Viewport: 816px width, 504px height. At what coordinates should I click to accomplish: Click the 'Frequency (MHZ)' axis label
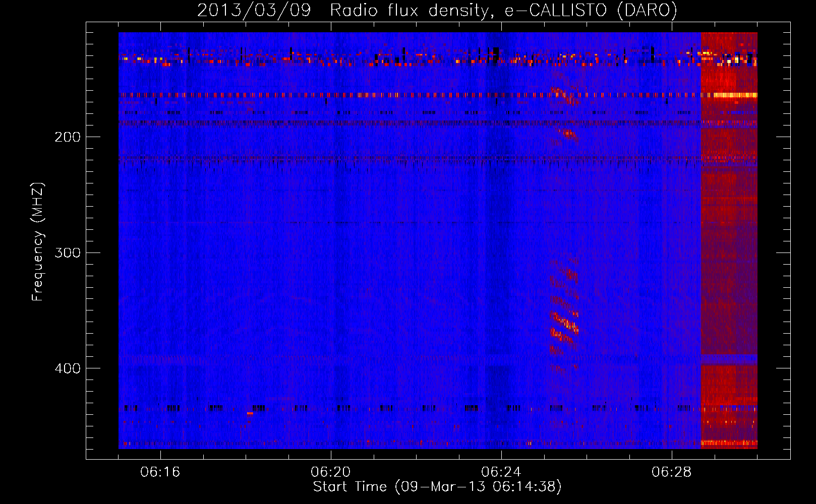[38, 241]
